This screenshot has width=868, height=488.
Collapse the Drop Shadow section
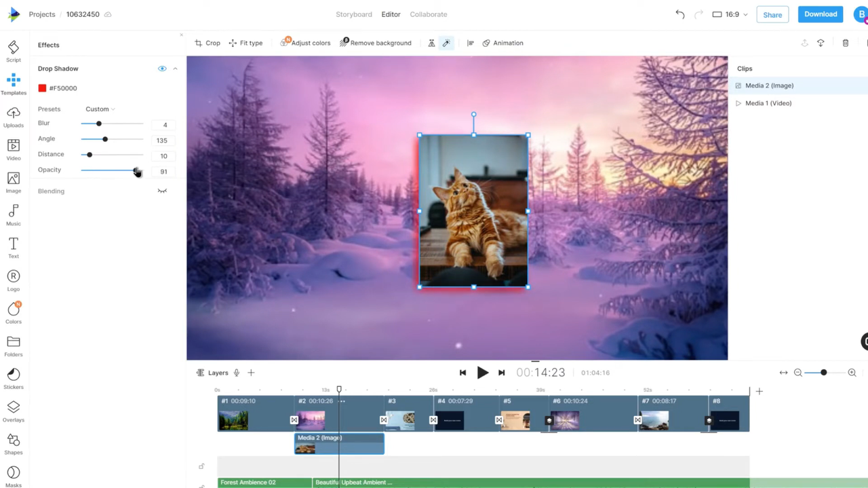coord(175,69)
